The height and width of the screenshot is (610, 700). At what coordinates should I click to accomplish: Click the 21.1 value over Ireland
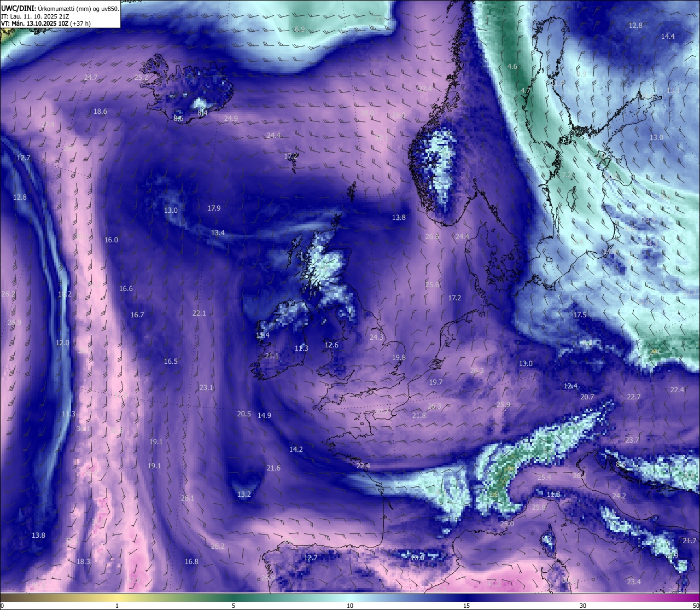point(272,356)
